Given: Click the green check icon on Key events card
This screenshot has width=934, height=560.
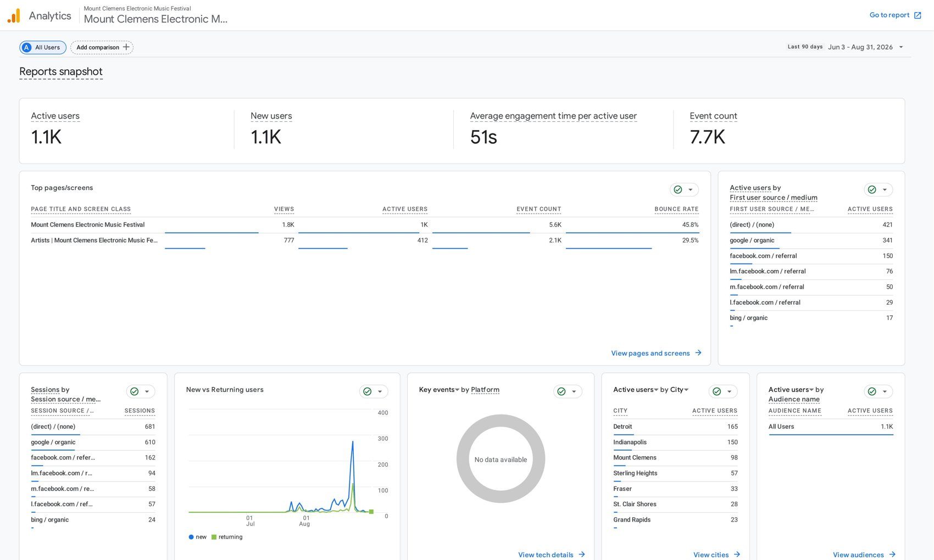Looking at the screenshot, I should [561, 391].
